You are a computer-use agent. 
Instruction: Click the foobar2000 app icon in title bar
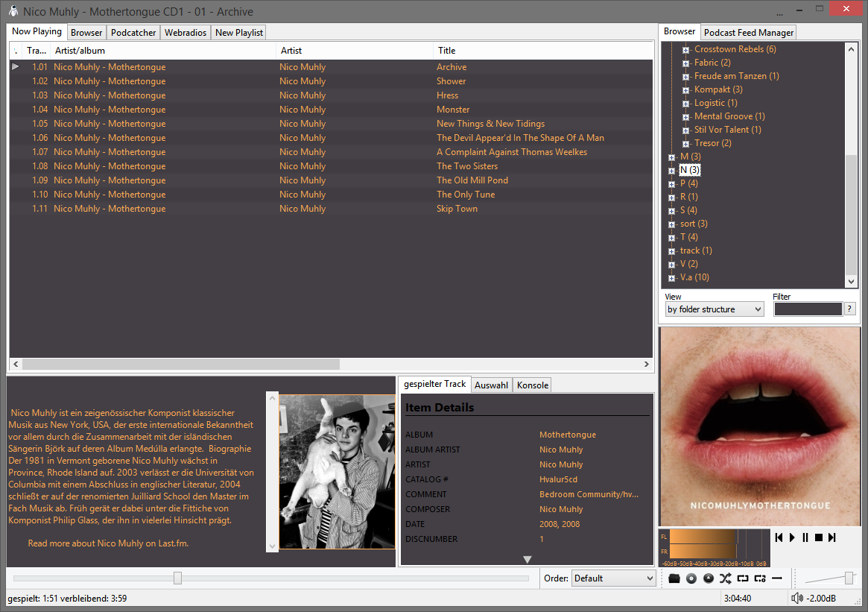coord(13,11)
